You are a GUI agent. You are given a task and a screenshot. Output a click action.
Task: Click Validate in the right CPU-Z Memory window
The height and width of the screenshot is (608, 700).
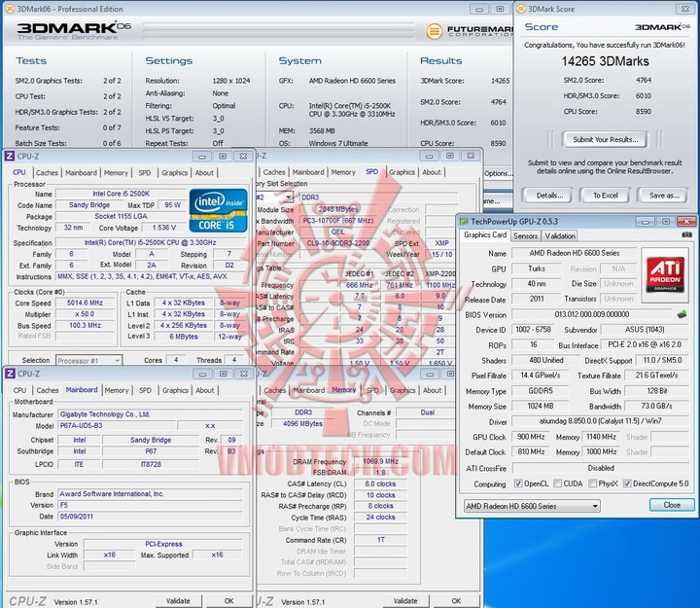(x=405, y=601)
